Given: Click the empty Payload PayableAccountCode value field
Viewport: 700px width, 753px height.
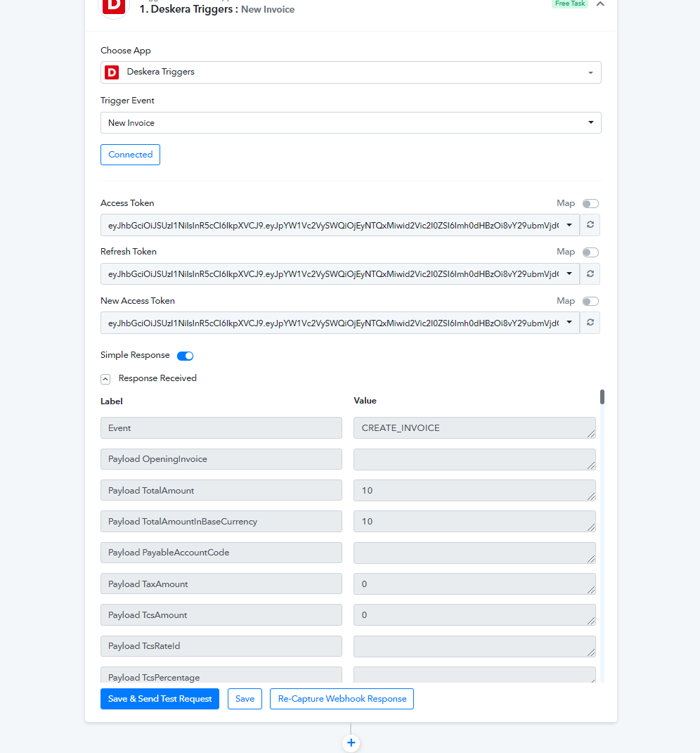Looking at the screenshot, I should click(x=474, y=553).
